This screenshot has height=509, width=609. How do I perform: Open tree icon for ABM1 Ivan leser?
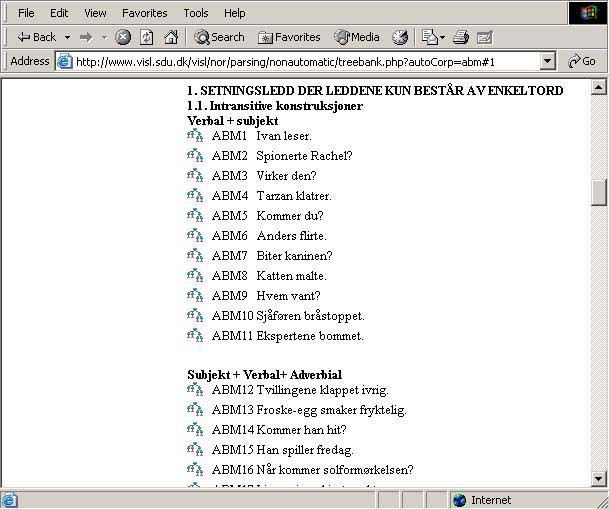pyautogui.click(x=195, y=135)
